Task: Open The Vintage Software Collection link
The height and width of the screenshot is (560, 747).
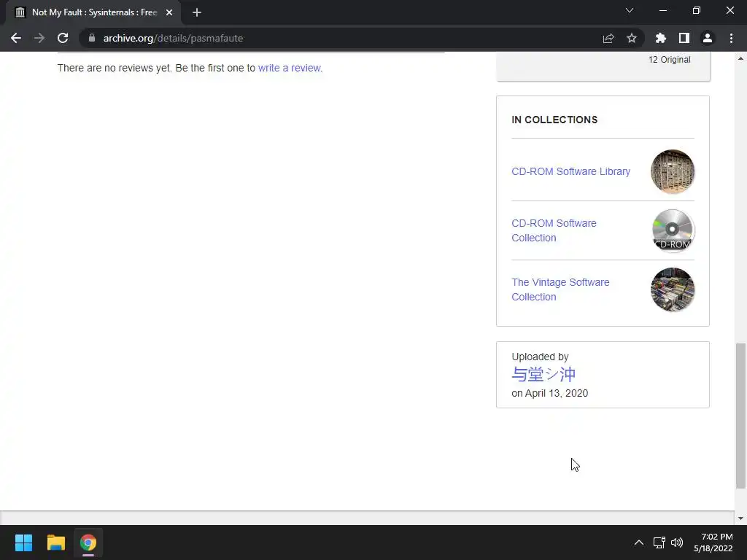Action: click(x=560, y=289)
